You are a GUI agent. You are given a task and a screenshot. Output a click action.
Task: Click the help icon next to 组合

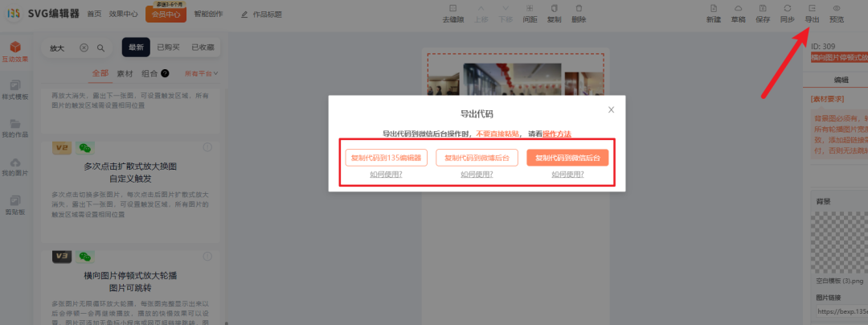(165, 73)
